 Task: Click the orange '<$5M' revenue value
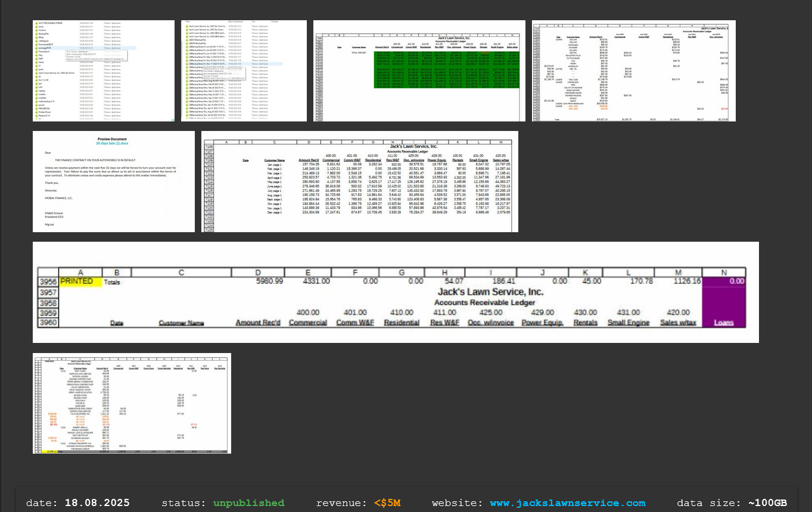coord(387,503)
